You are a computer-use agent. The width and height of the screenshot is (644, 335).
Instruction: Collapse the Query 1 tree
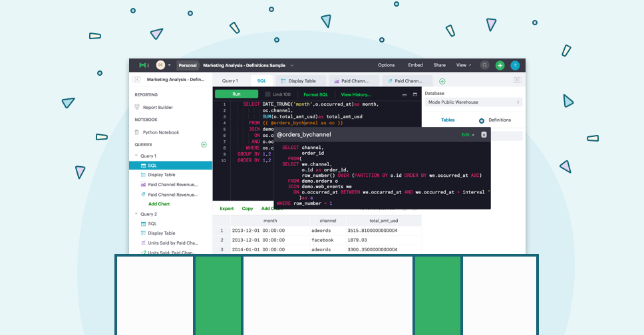coord(136,156)
